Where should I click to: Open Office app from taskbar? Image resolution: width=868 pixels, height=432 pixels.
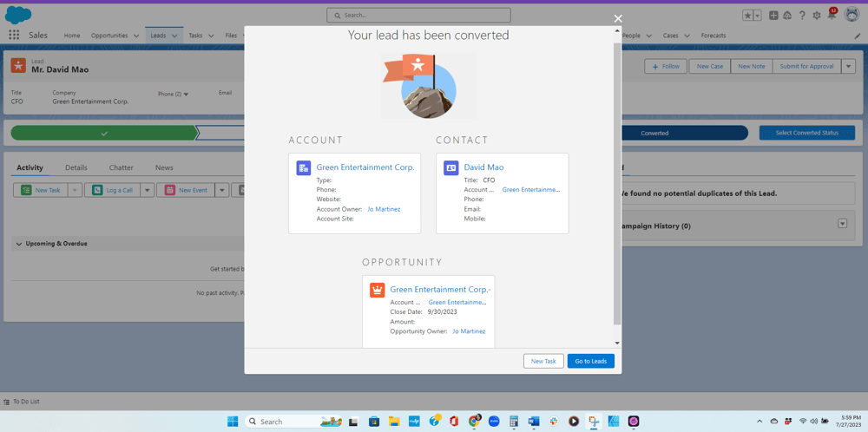pyautogui.click(x=454, y=422)
